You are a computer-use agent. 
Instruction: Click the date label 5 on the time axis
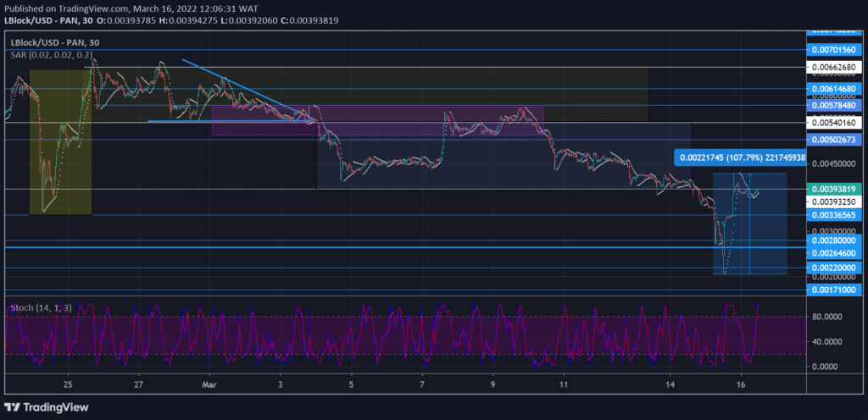tap(351, 384)
